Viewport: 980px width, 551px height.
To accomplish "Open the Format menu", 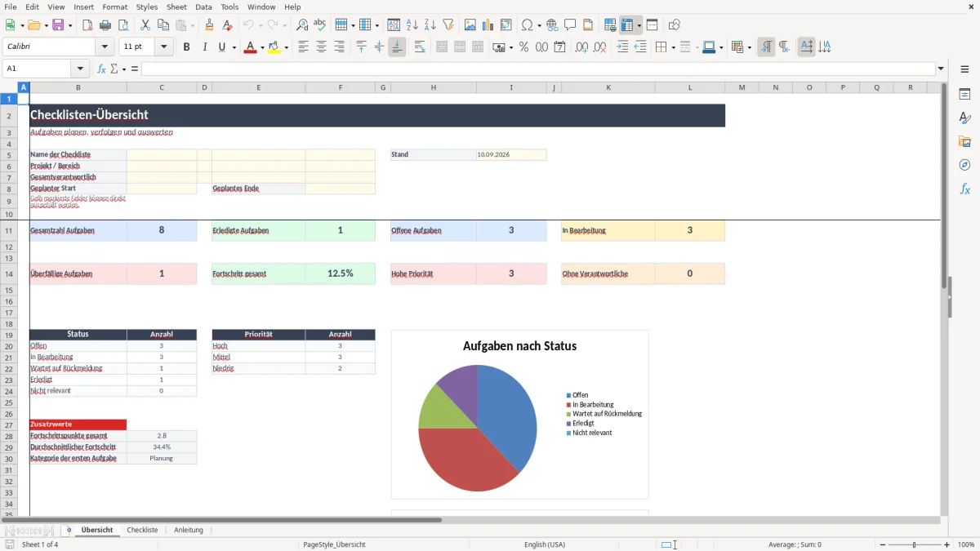I will [x=114, y=7].
